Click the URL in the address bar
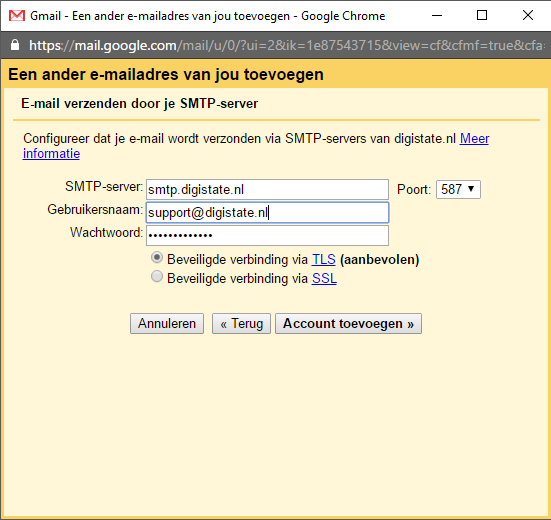 click(x=286, y=45)
